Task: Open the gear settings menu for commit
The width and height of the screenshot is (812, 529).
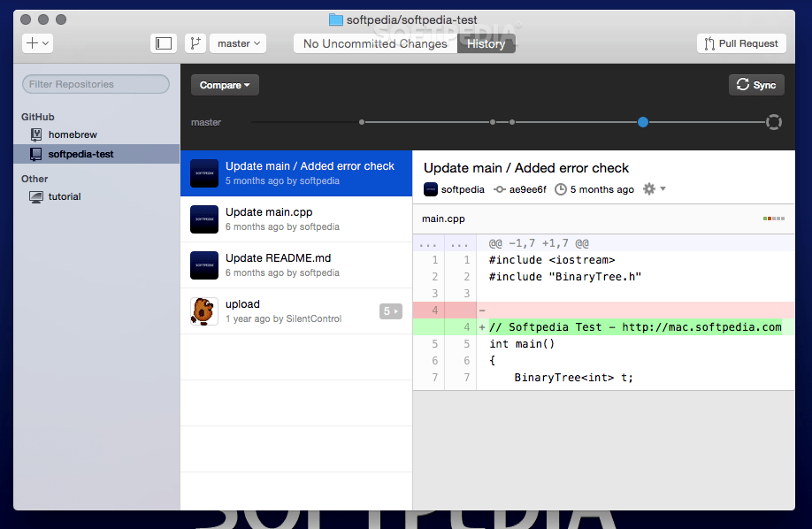Action: (654, 189)
